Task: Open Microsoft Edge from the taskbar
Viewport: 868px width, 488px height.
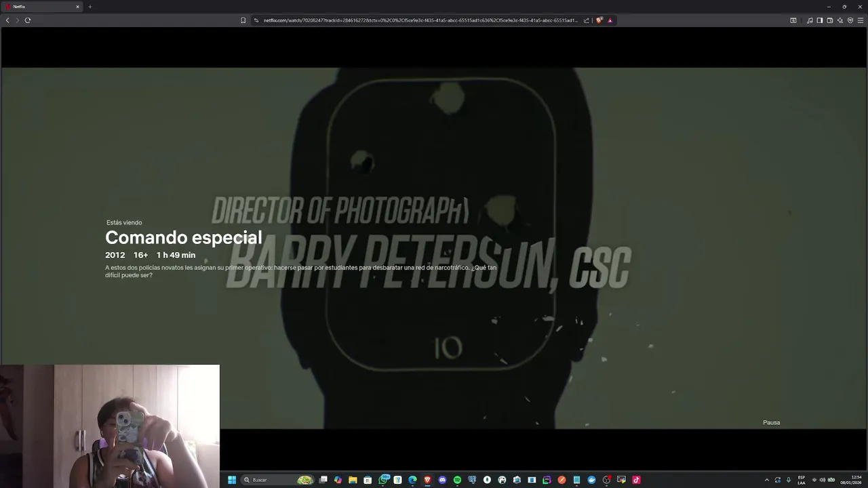Action: click(x=412, y=480)
